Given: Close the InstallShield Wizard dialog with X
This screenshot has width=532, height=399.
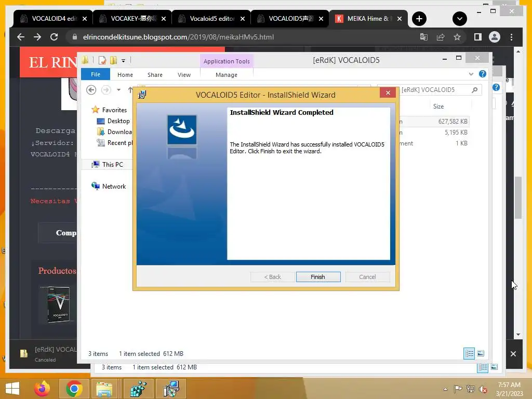Looking at the screenshot, I should pyautogui.click(x=388, y=92).
